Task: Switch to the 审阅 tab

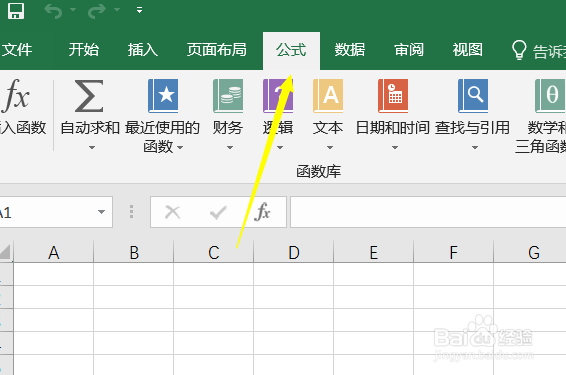Action: click(x=409, y=50)
